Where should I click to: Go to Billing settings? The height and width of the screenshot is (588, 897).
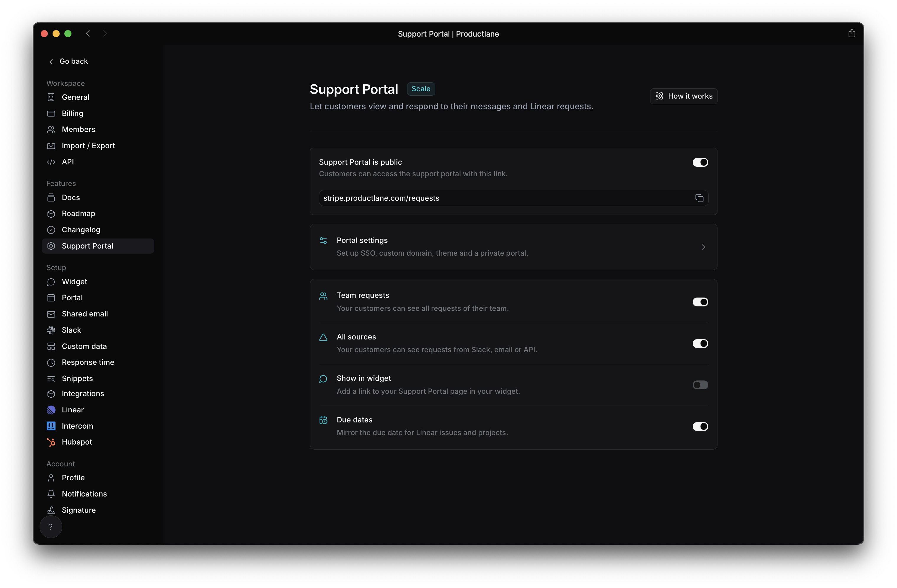pyautogui.click(x=72, y=113)
